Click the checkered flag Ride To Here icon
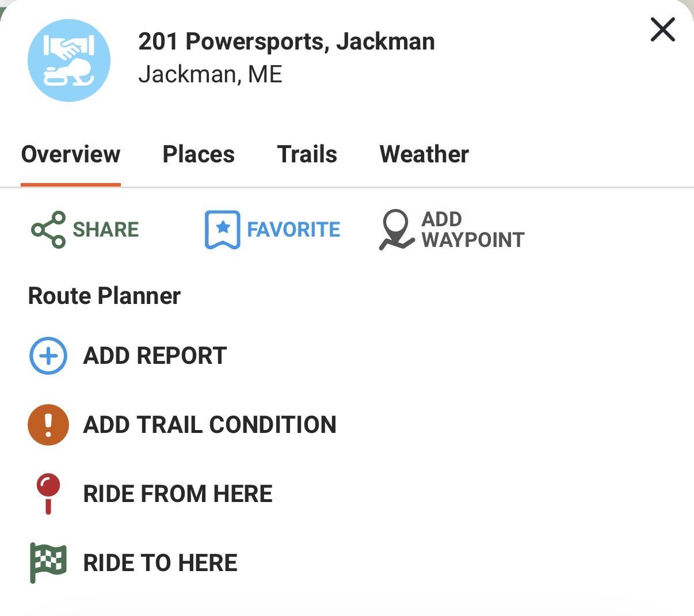Image resolution: width=694 pixels, height=616 pixels. click(48, 562)
